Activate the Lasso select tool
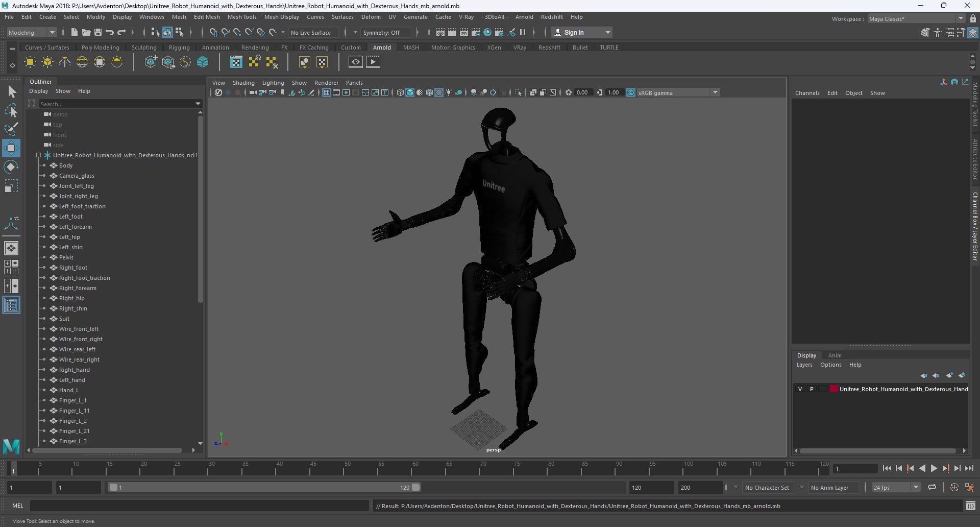The image size is (980, 527). pos(11,110)
